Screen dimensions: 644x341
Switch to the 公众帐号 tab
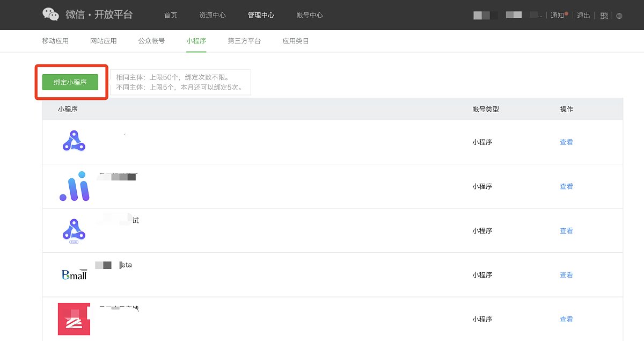click(151, 41)
